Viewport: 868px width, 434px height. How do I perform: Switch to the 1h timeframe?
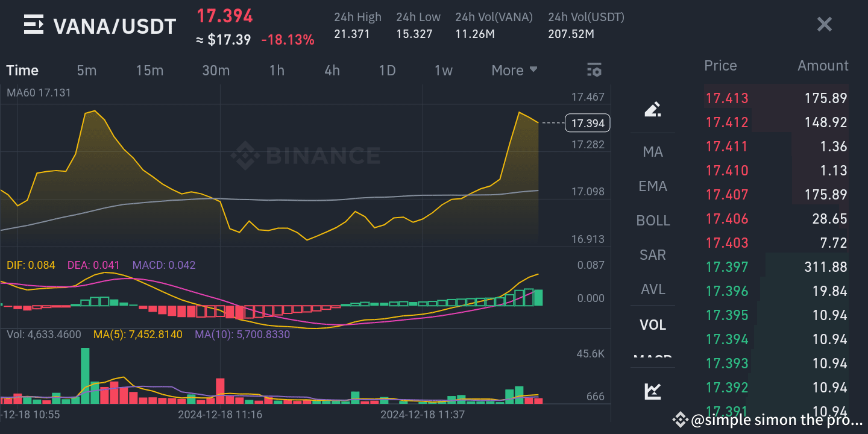[277, 70]
